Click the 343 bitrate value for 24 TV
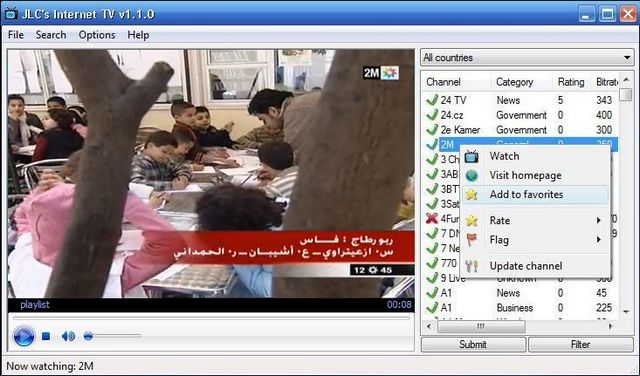640x376 pixels. 604,100
